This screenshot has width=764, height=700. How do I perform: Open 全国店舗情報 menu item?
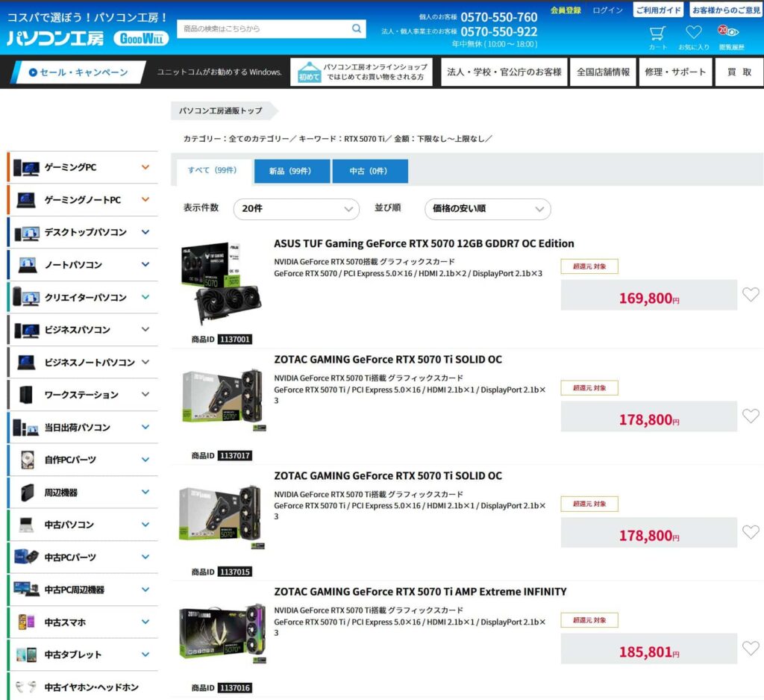point(603,72)
